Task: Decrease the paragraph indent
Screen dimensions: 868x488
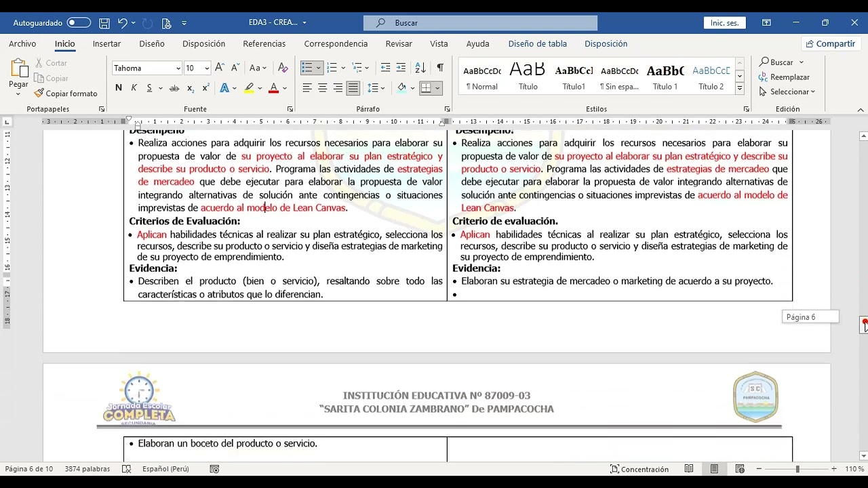Action: 385,68
